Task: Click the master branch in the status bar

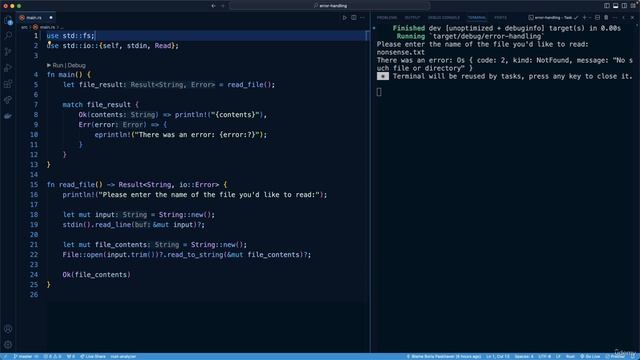Action: 26,356
